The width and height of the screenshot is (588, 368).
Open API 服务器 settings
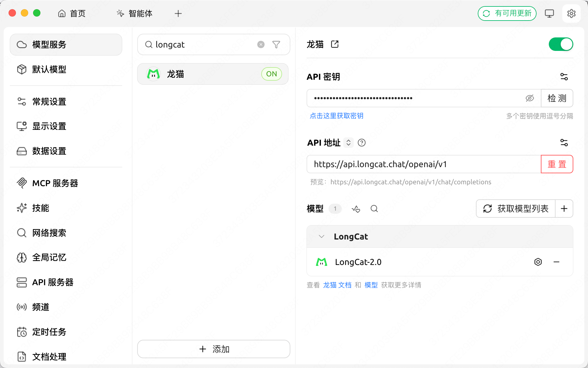(66, 282)
